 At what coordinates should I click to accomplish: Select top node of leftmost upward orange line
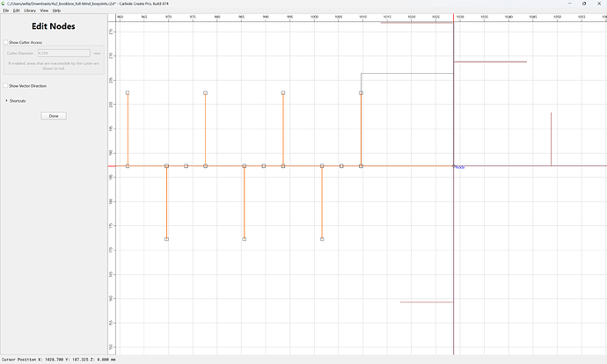tap(128, 93)
